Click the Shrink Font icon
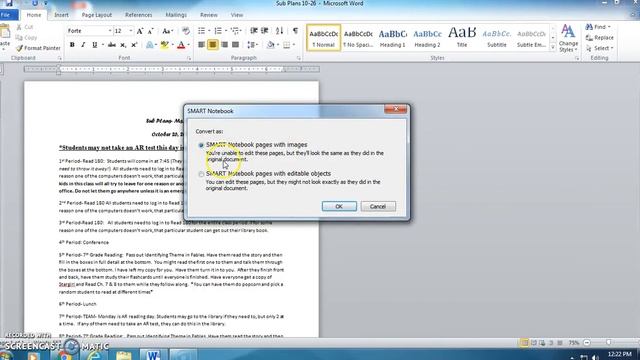 [151, 31]
